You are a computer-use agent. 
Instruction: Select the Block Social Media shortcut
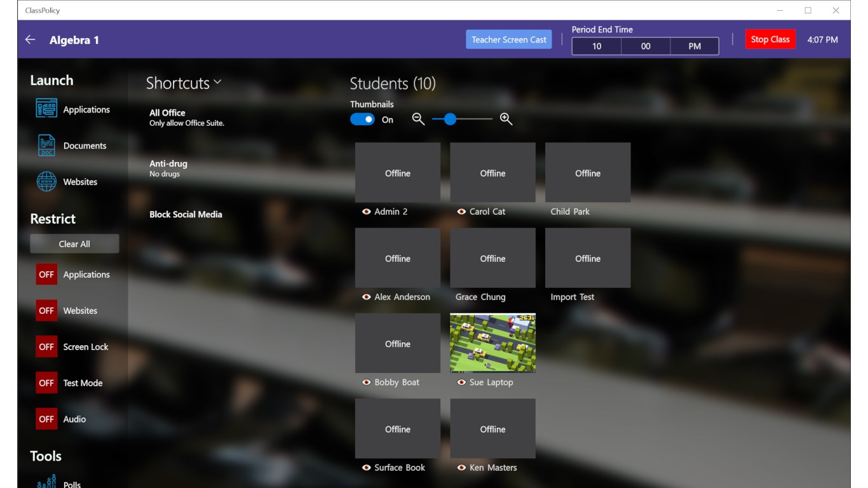click(x=186, y=215)
